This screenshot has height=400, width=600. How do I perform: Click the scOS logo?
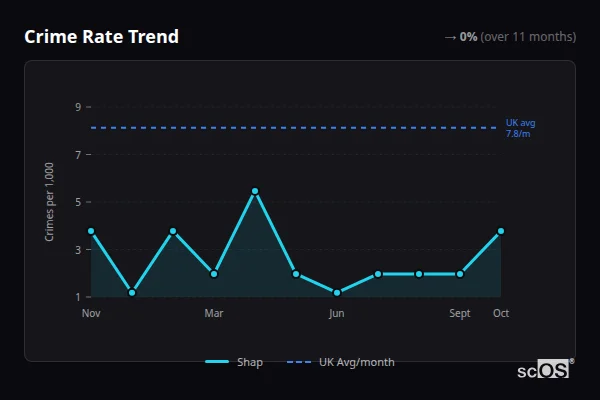pos(545,369)
